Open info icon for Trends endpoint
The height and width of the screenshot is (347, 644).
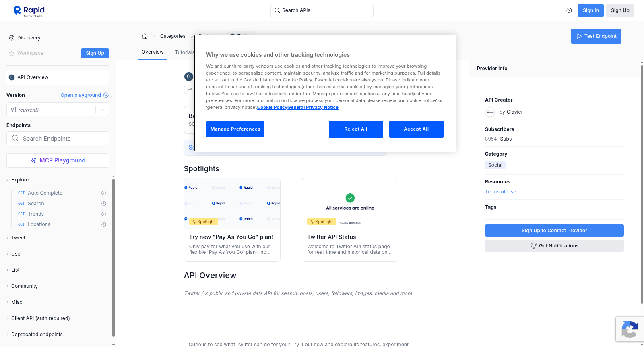click(x=104, y=214)
